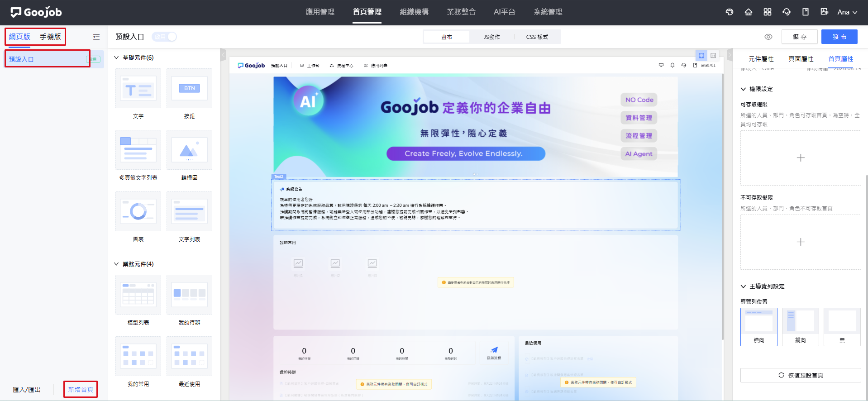Open 系統管理 menu
868x401 pixels.
coord(548,12)
